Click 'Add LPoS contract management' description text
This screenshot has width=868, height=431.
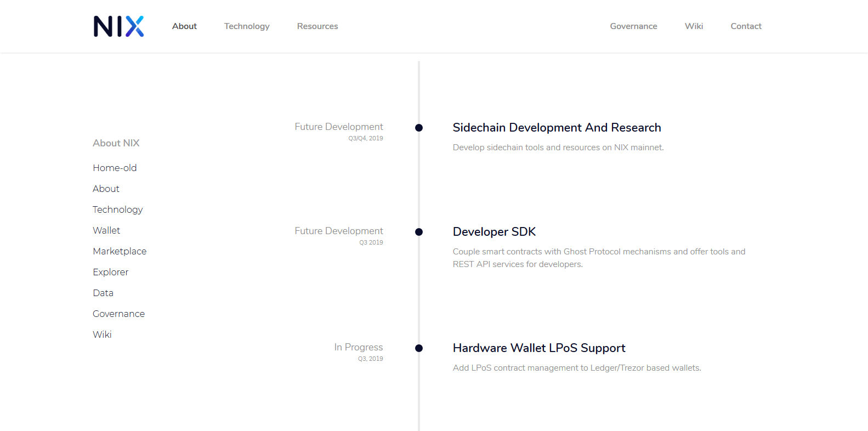pos(577,368)
